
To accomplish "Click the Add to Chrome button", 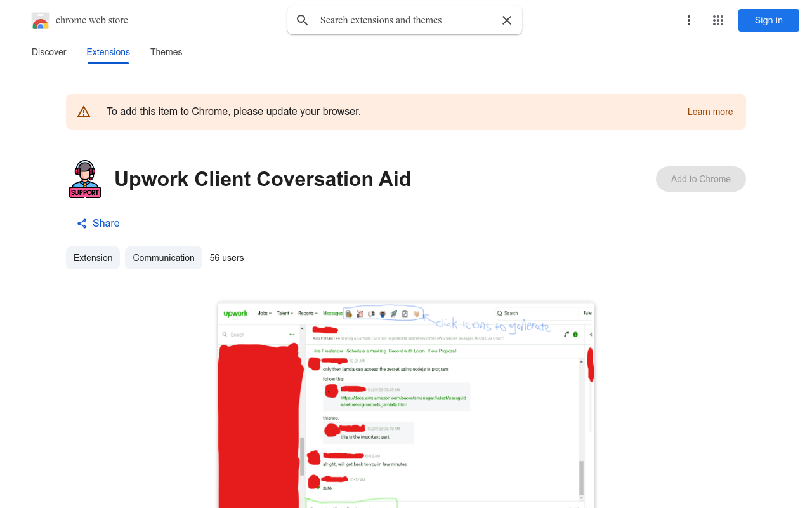I will (x=701, y=179).
